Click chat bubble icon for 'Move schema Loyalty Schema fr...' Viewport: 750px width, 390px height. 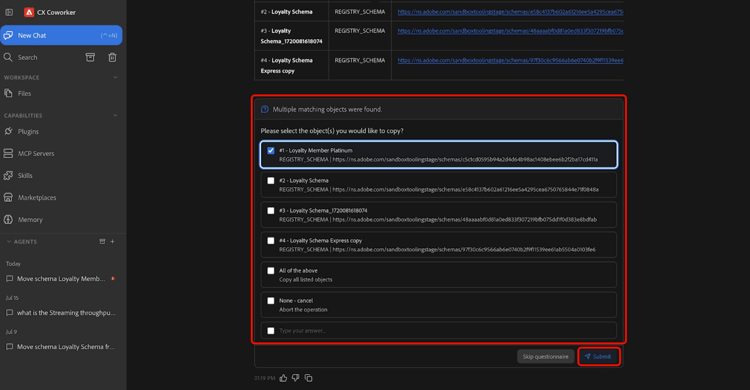point(9,346)
